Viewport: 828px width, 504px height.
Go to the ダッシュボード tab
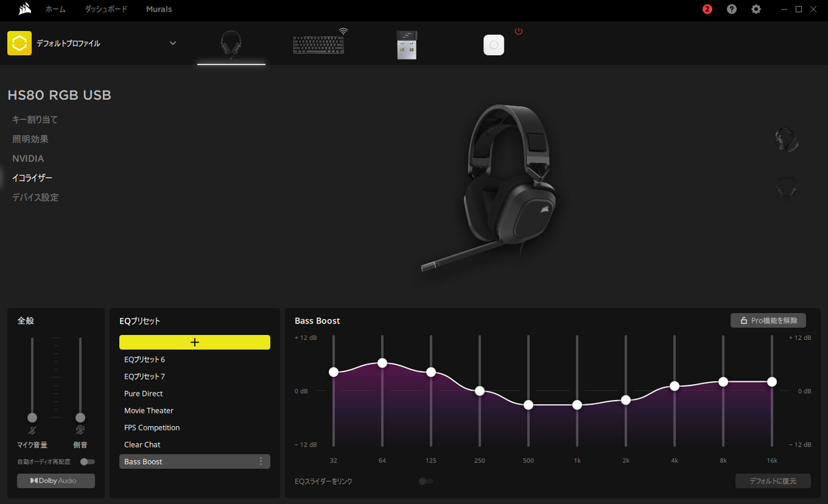point(106,9)
